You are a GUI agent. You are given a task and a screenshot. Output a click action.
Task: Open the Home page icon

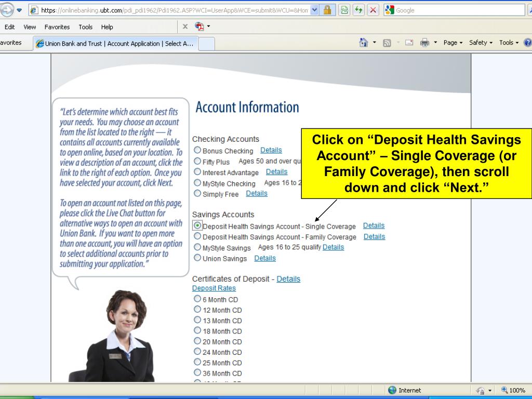click(363, 43)
